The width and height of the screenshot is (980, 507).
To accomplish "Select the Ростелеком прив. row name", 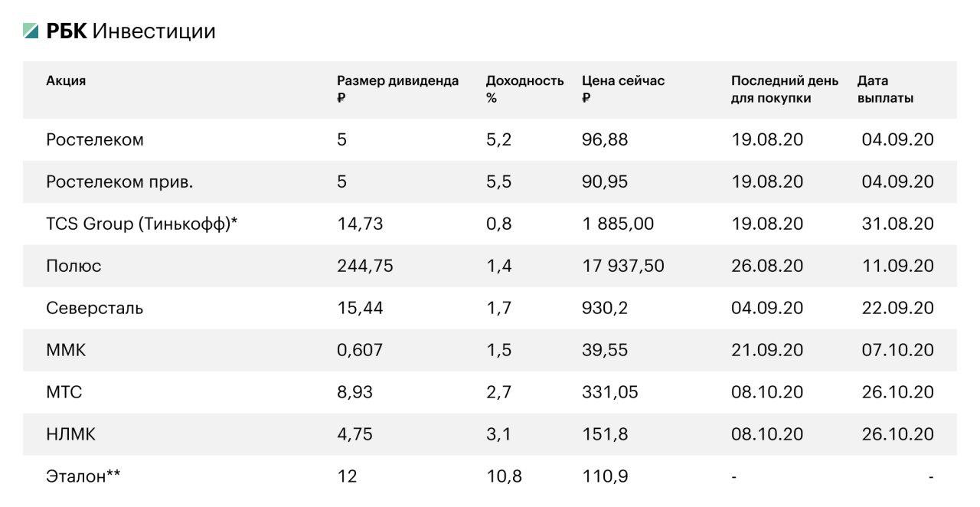I will click(119, 182).
